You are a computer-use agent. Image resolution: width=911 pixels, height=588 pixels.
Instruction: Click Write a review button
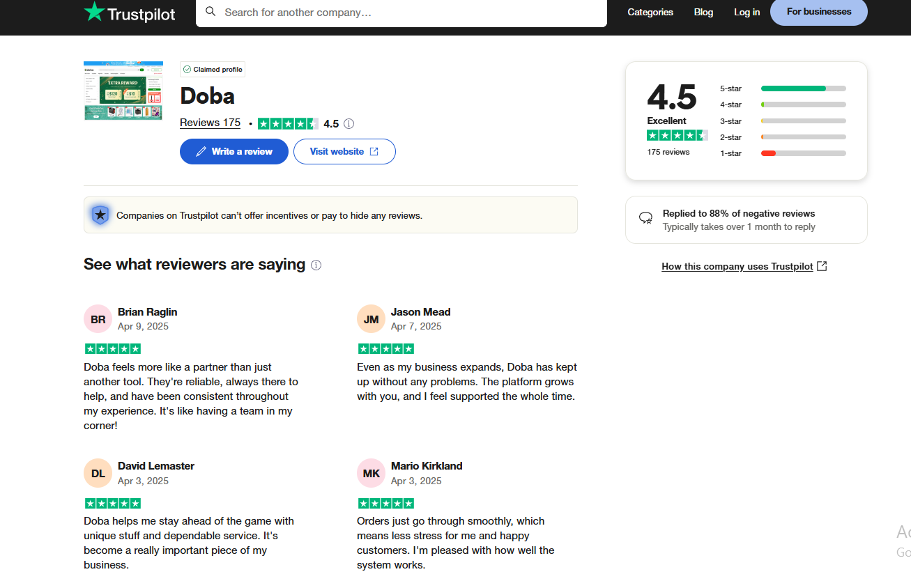tap(234, 151)
